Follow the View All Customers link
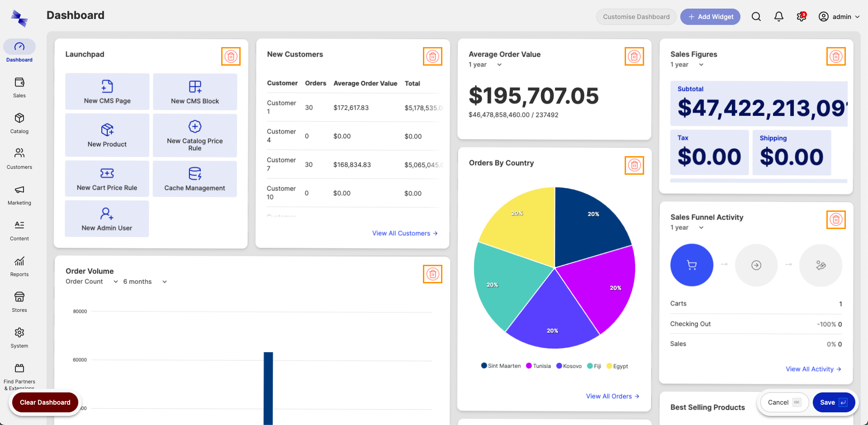The image size is (868, 425). pos(404,234)
